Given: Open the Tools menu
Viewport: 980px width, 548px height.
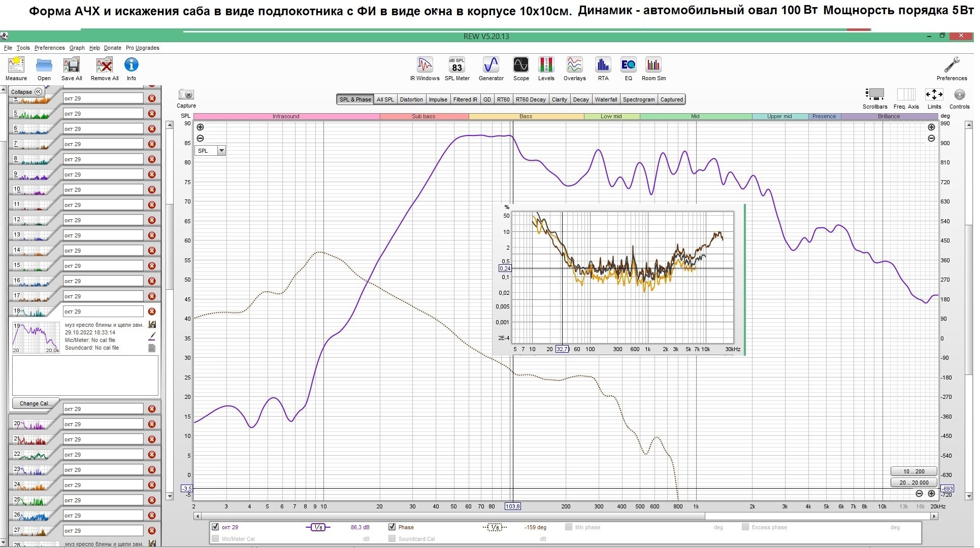Looking at the screenshot, I should click(23, 48).
